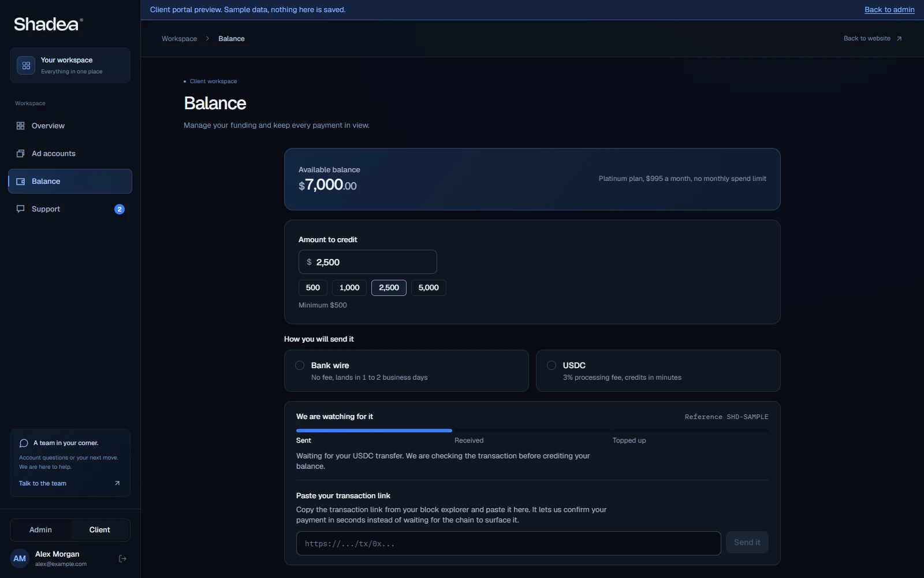Click the Support unread badge showing 2
Viewport: 924px width, 578px height.
120,209
